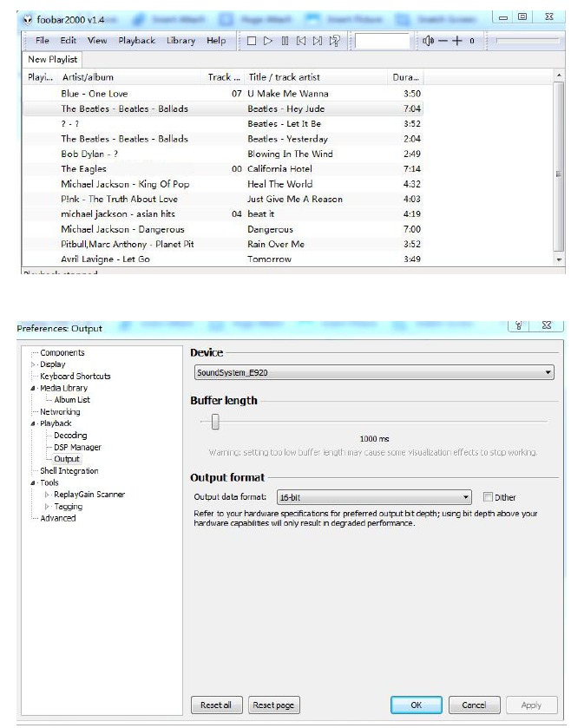The height and width of the screenshot is (728, 571).
Task: Click the Apply button
Action: point(532,705)
